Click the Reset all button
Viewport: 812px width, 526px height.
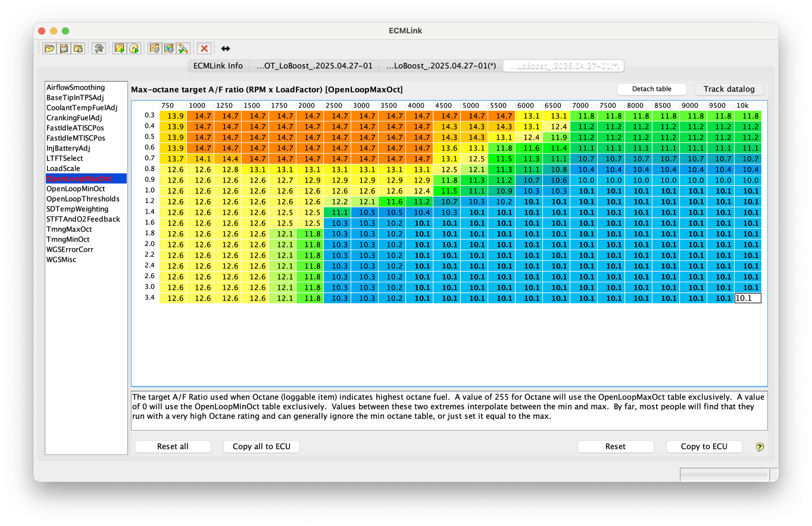[173, 446]
